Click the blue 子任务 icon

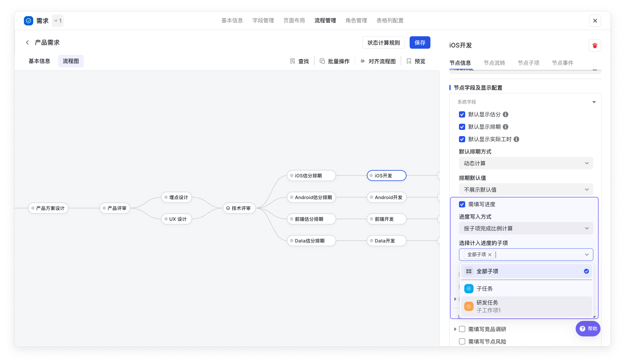[x=469, y=289]
